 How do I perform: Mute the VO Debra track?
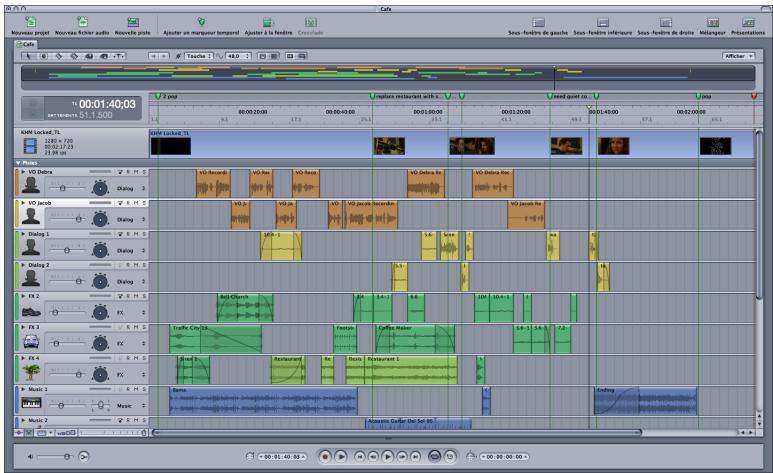(136, 172)
